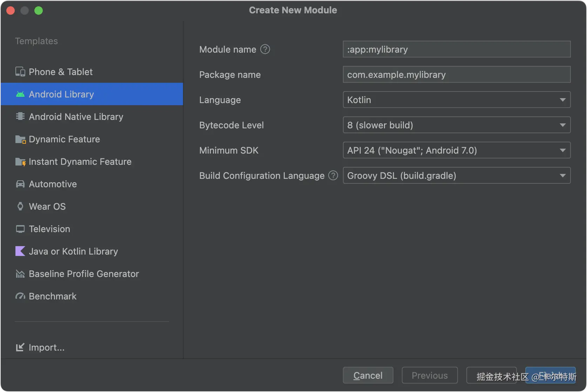Select the Instant Dynamic Feature template

pyautogui.click(x=80, y=162)
